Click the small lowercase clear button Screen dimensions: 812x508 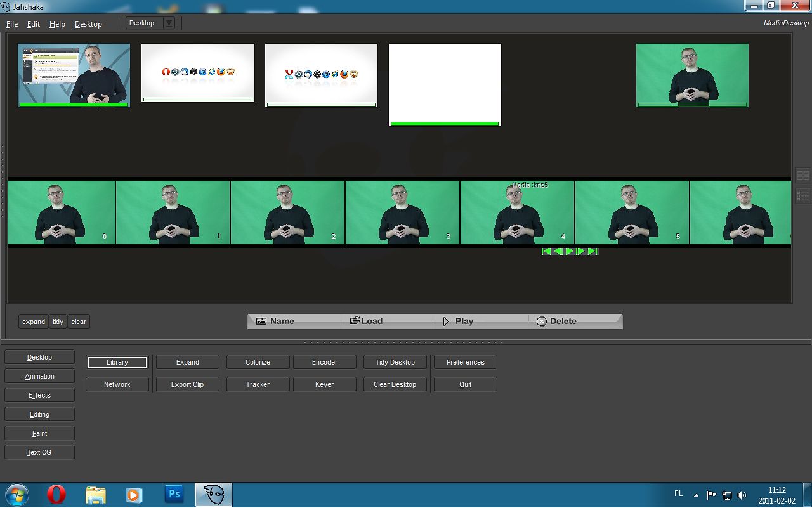click(79, 322)
